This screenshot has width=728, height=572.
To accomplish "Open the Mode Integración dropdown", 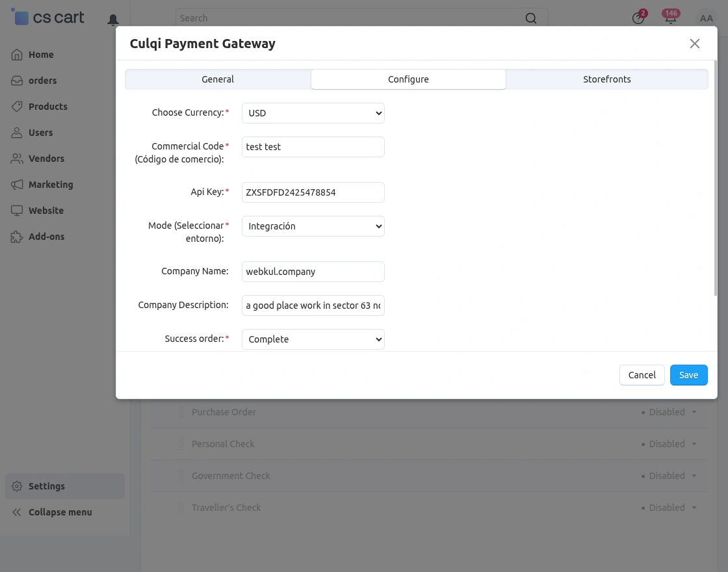I will coord(313,226).
